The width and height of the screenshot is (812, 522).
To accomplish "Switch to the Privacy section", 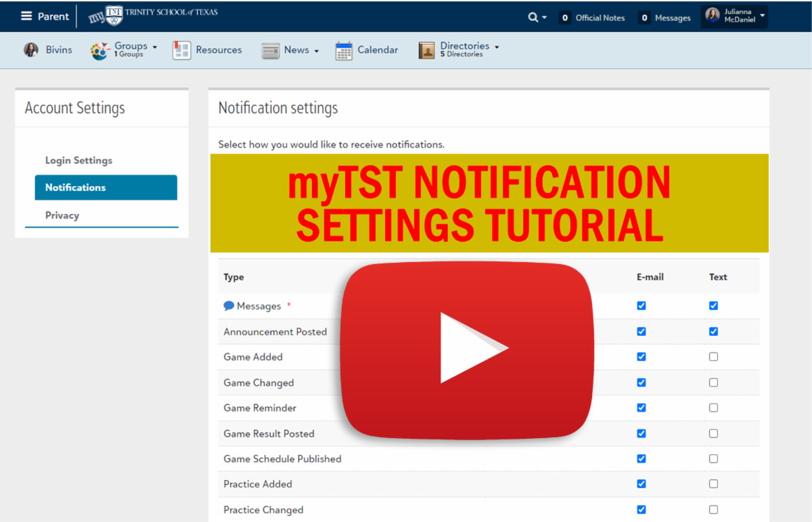I will point(62,215).
